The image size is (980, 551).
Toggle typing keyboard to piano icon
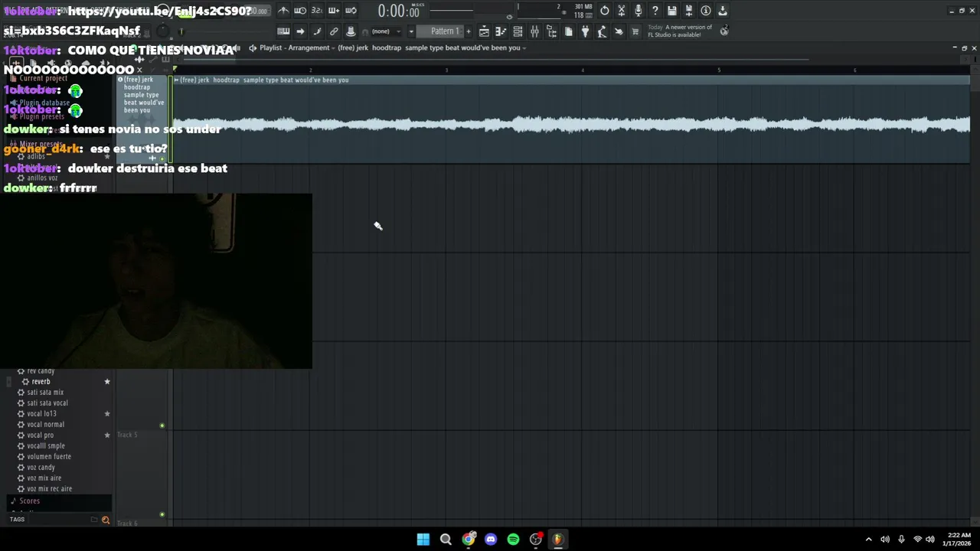coord(283,31)
